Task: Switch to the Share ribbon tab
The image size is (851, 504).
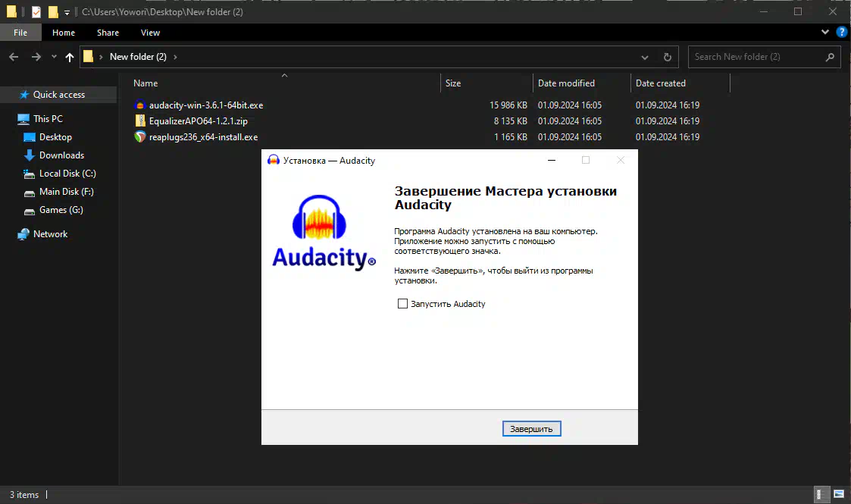Action: click(108, 33)
